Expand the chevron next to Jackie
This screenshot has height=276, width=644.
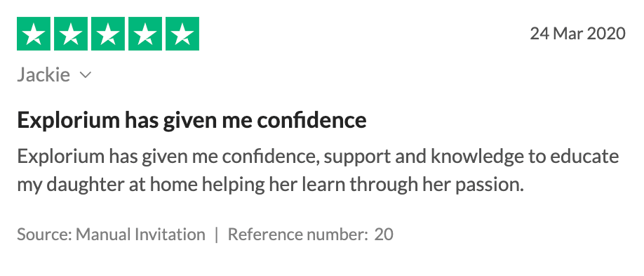click(85, 75)
